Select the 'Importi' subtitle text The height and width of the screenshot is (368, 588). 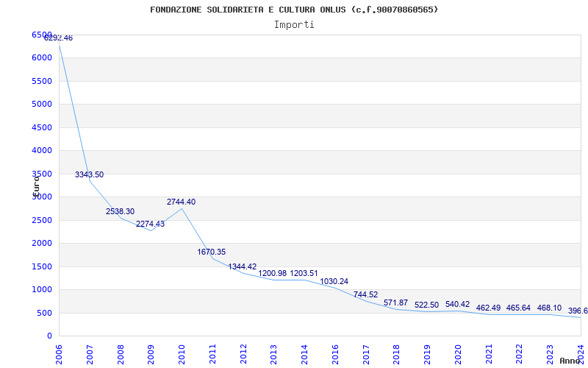coord(294,25)
